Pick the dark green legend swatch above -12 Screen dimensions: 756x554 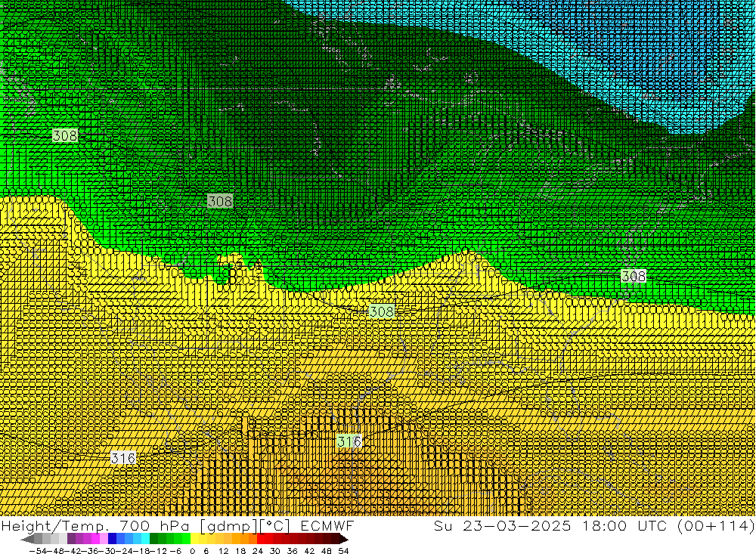(153, 539)
